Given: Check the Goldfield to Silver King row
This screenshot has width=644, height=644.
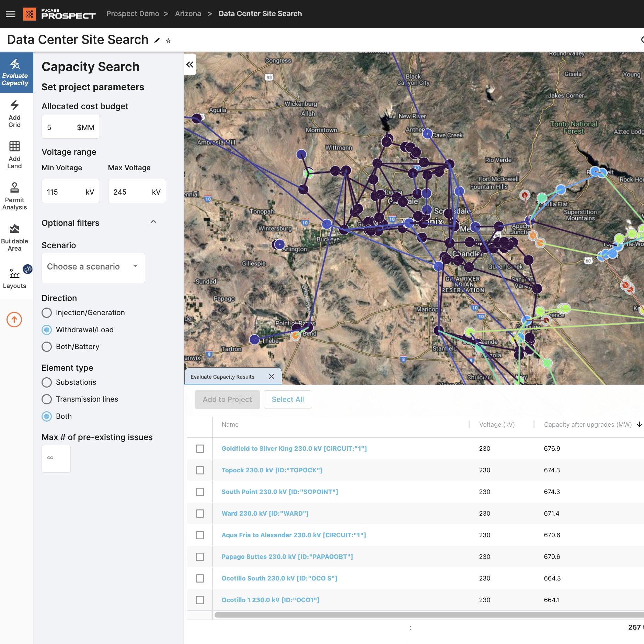Looking at the screenshot, I should 200,448.
